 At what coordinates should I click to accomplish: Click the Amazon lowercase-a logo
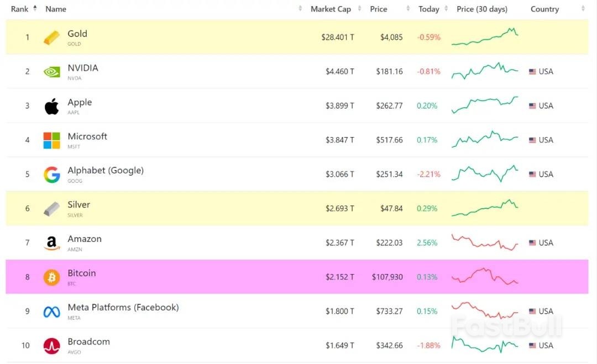pyautogui.click(x=51, y=242)
